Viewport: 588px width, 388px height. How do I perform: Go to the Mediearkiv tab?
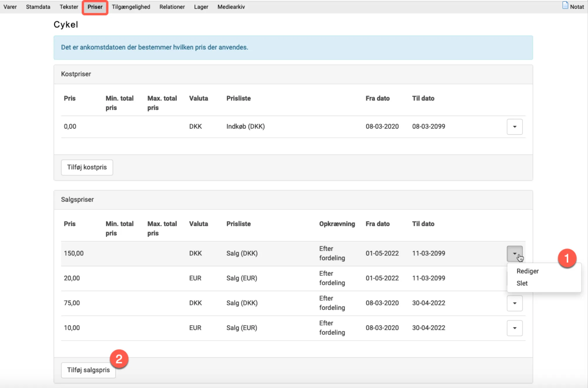231,7
